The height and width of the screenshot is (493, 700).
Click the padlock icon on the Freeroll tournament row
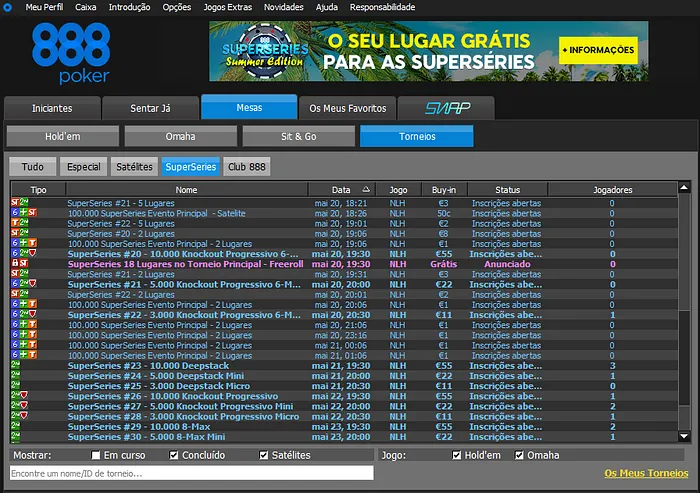click(x=15, y=263)
